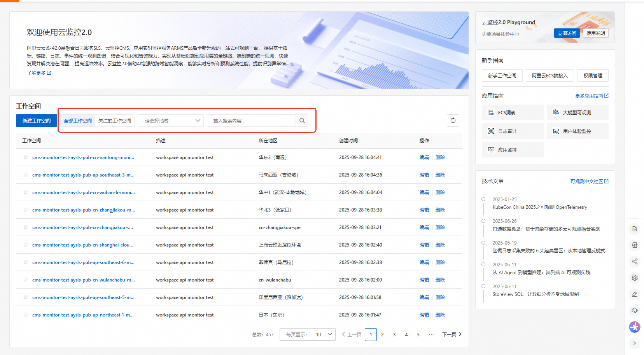Go to page 5

[418, 334]
